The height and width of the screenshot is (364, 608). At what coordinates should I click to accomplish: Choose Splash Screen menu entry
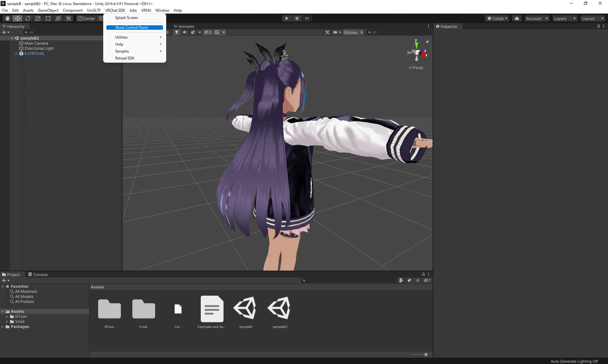[135, 18]
